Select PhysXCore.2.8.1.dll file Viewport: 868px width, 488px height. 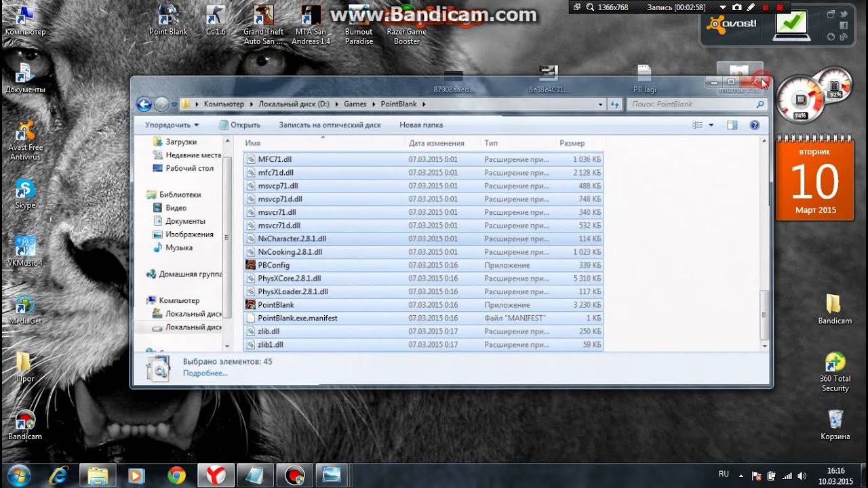coord(423,279)
